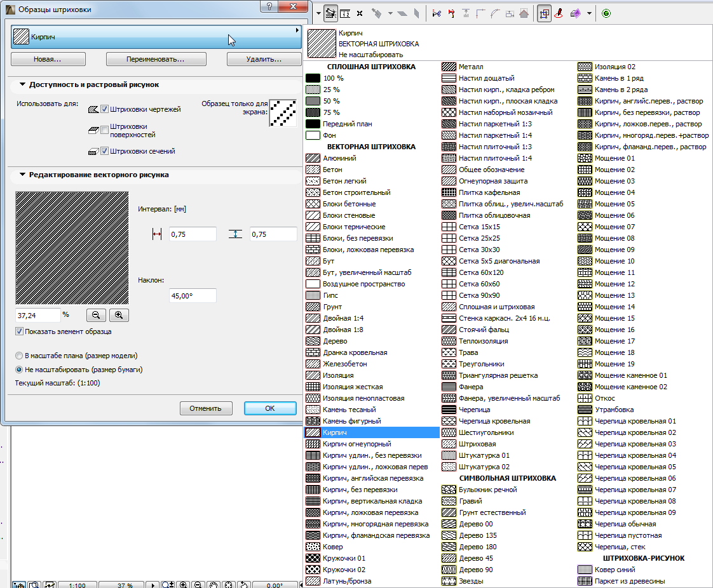Click the scissors trim toolbar icon

(437, 13)
